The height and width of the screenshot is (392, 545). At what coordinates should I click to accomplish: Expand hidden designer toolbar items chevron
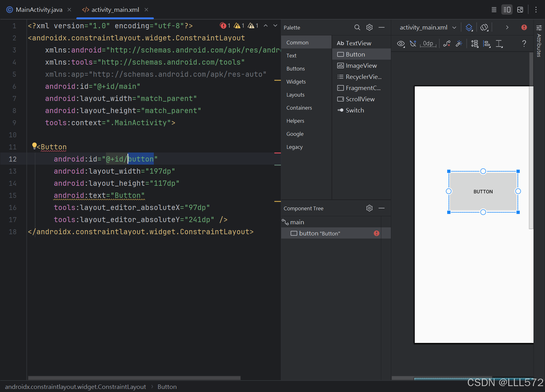coord(507,27)
